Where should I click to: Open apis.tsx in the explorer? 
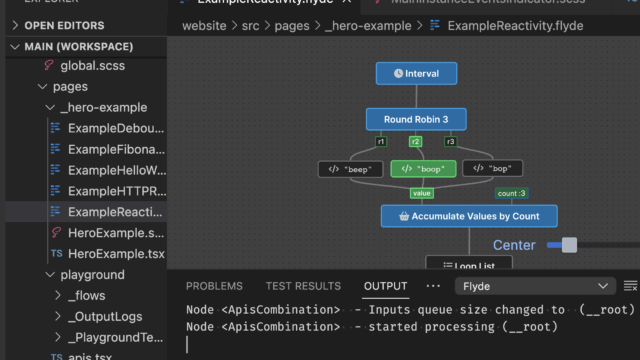[90, 356]
